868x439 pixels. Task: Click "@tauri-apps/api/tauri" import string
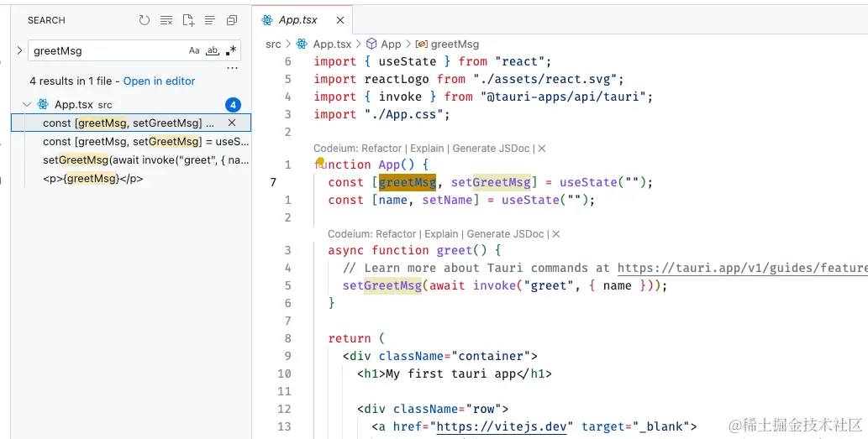(563, 97)
